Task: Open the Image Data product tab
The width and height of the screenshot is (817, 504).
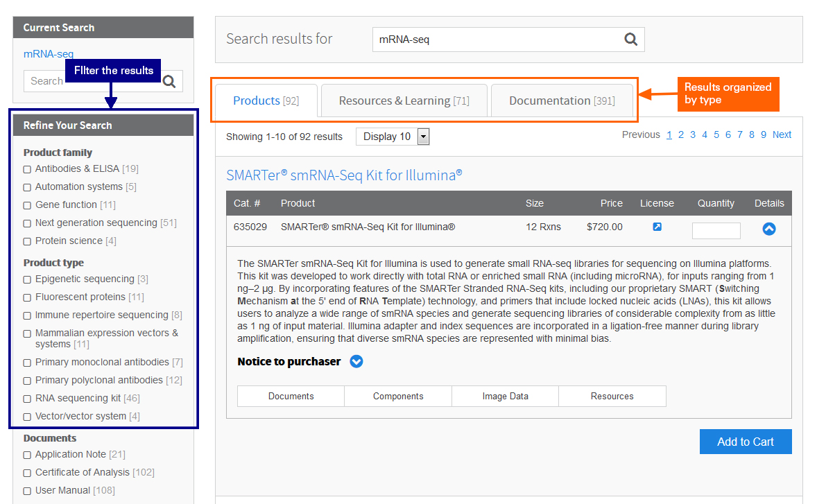Action: [506, 397]
